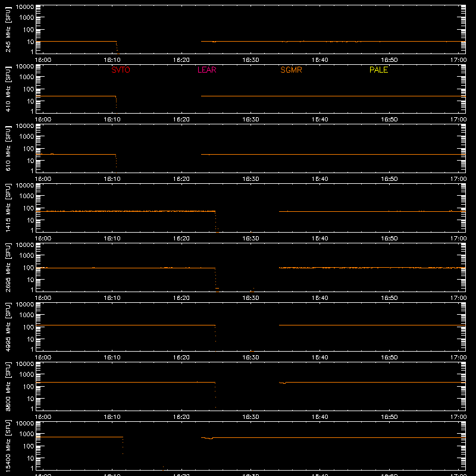This screenshot has height=476, width=476.
Task: Click the 1000 y-axis value in the 15400 MHz panel
Action: coord(27,434)
